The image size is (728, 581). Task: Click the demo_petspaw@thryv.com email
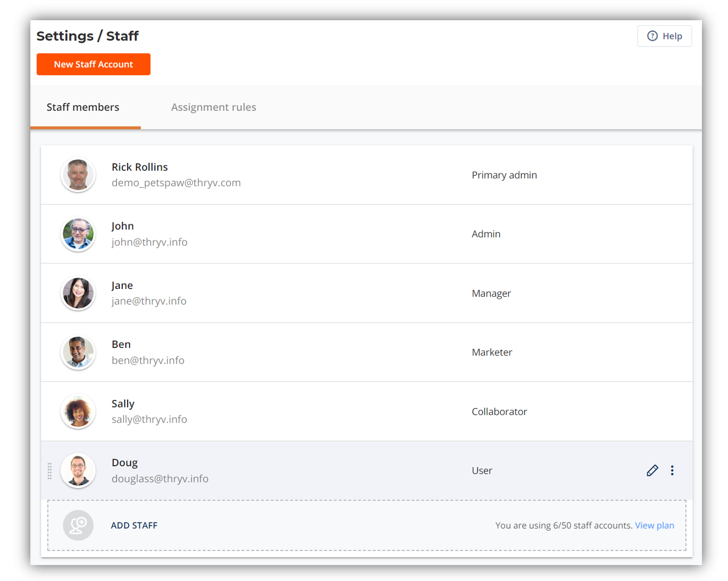point(176,183)
